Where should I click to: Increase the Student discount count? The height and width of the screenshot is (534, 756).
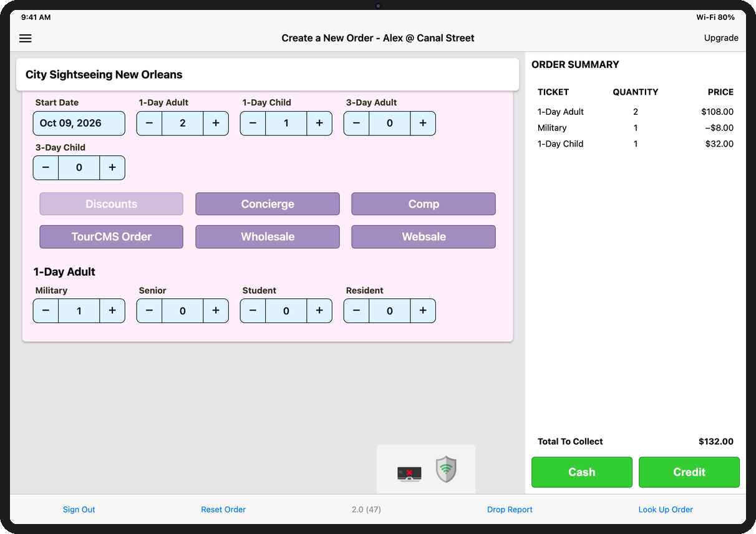coord(319,311)
